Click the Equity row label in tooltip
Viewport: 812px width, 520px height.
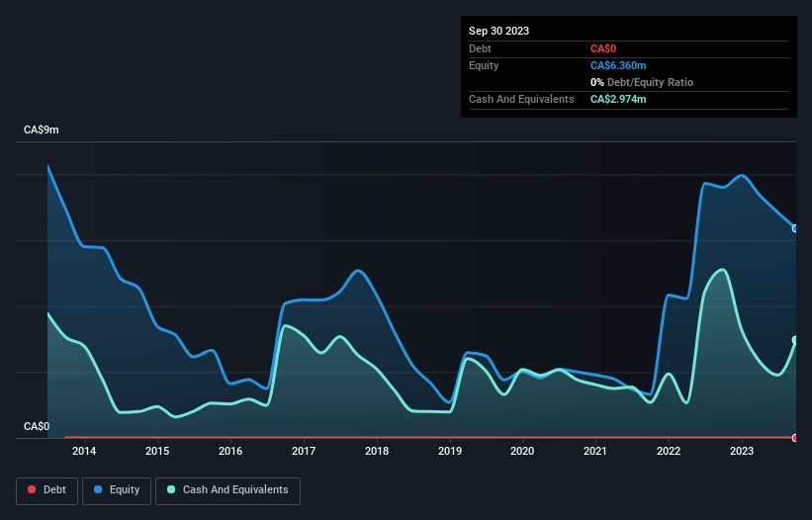(x=484, y=65)
